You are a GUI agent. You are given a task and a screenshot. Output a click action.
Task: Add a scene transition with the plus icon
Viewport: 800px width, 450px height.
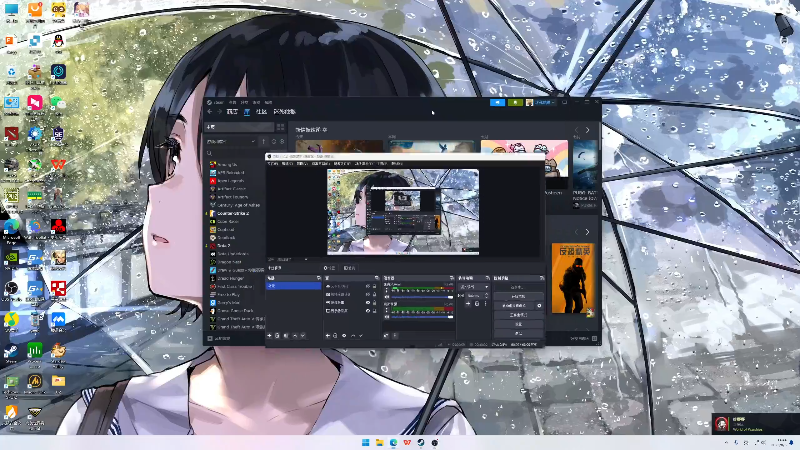click(x=468, y=304)
